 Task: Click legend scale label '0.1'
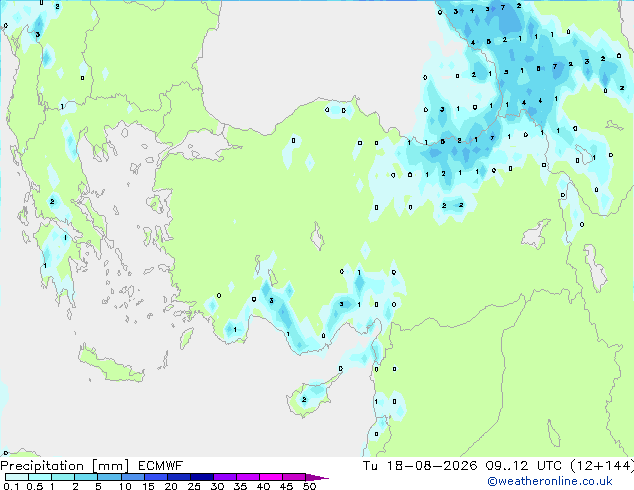11,486
